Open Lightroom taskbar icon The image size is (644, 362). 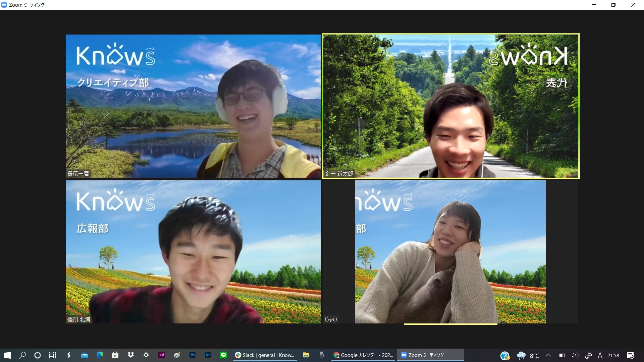[x=208, y=355]
